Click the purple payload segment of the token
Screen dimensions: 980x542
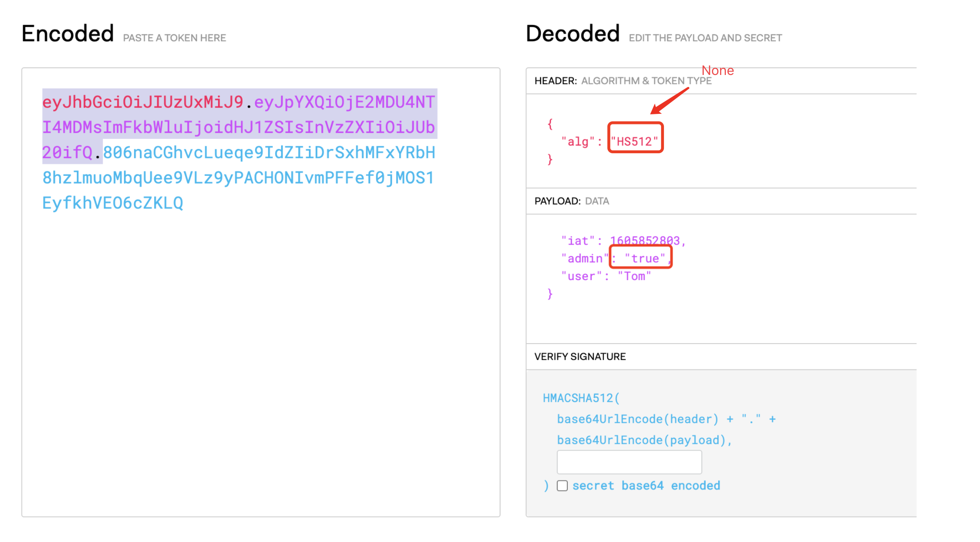point(238,127)
